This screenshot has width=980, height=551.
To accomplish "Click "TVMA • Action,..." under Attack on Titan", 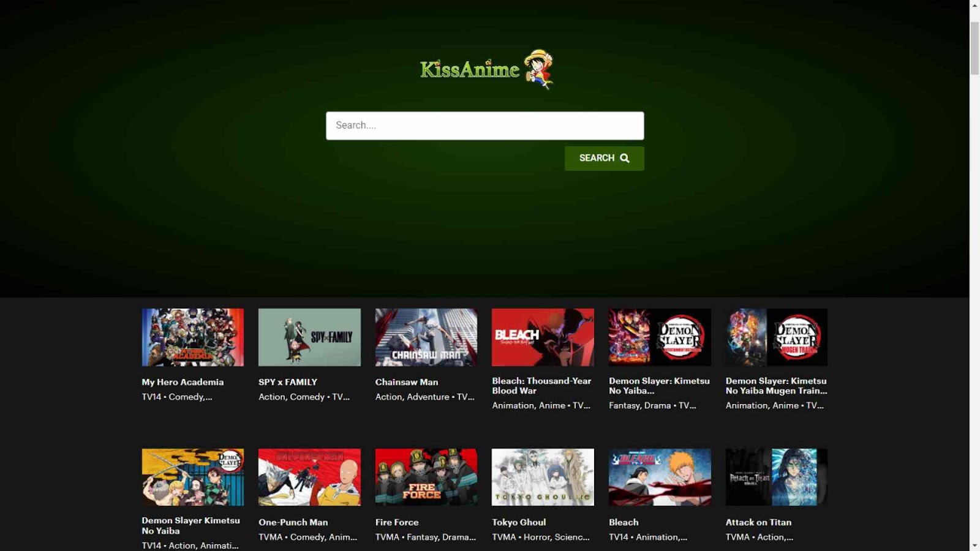I will click(759, 537).
